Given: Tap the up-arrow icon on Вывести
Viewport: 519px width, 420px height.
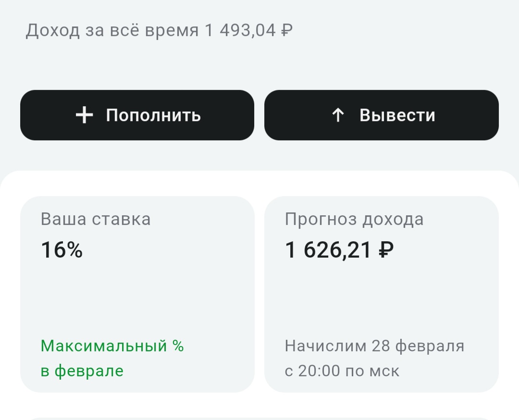Looking at the screenshot, I should click(338, 115).
